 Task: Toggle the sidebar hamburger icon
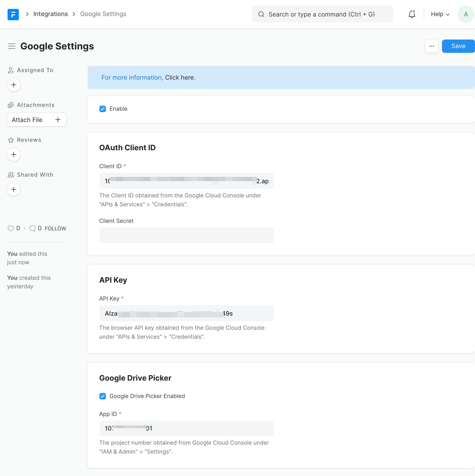(12, 46)
